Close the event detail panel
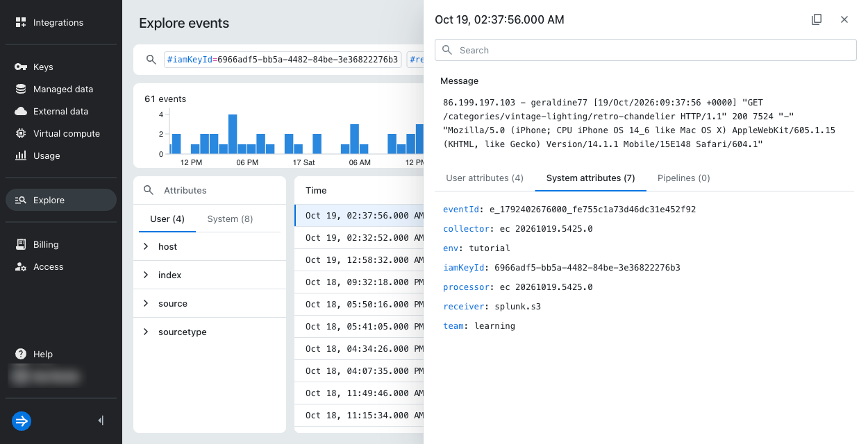The height and width of the screenshot is (444, 868). point(844,19)
